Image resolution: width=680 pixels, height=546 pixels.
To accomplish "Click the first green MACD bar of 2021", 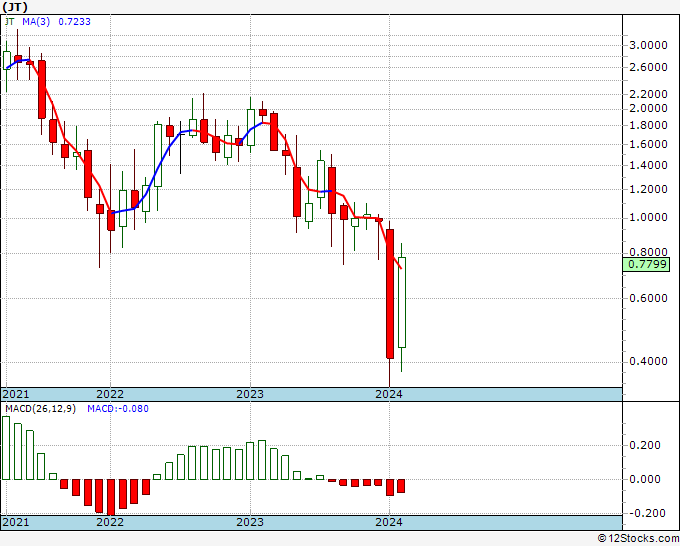I will coord(6,448).
